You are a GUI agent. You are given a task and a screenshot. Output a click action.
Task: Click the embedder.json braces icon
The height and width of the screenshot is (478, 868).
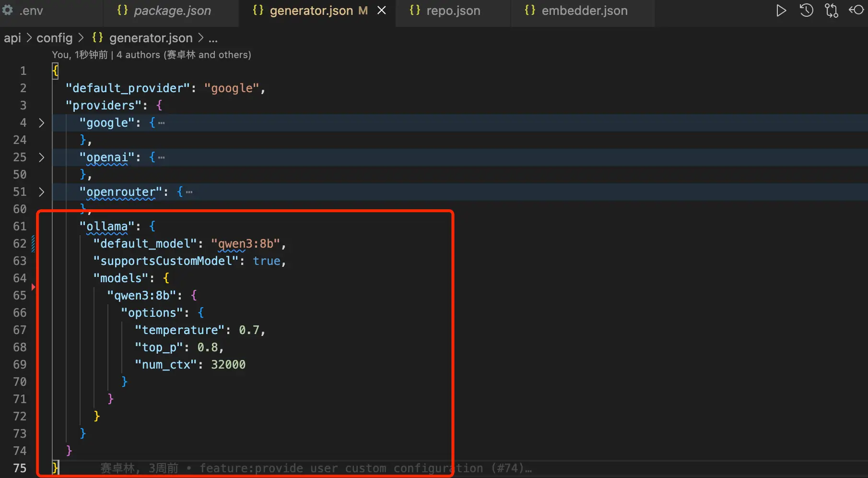coord(530,10)
